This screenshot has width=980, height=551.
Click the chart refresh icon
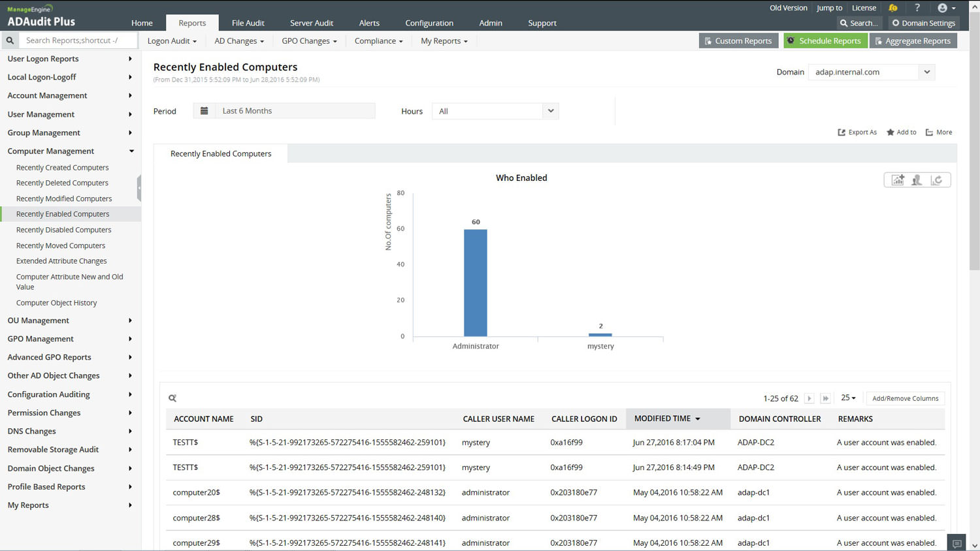pyautogui.click(x=937, y=180)
